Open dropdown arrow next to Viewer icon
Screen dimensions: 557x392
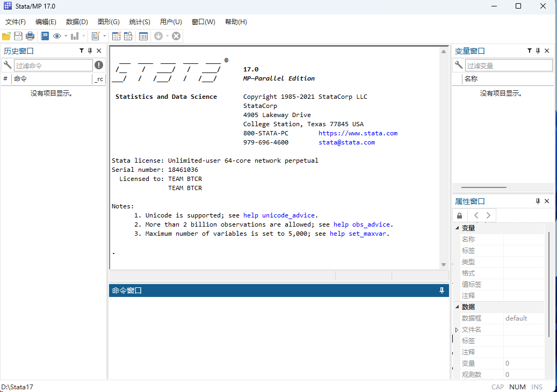[66, 36]
